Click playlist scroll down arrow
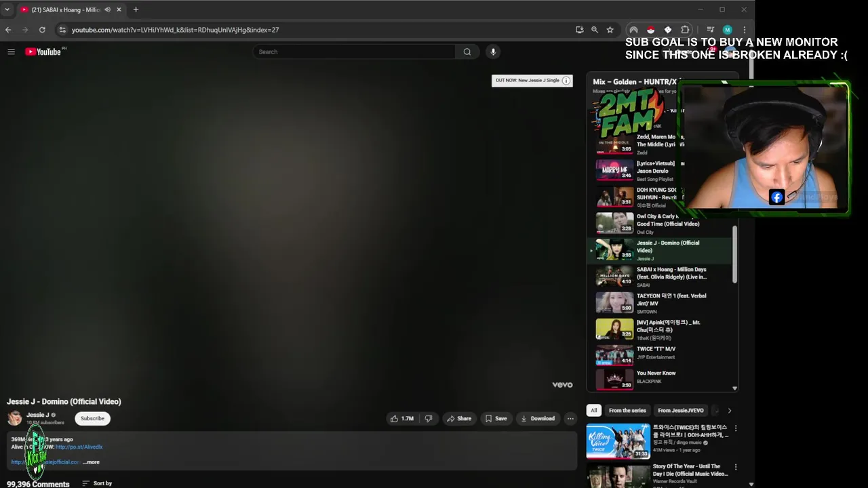This screenshot has width=868, height=488. point(734,388)
